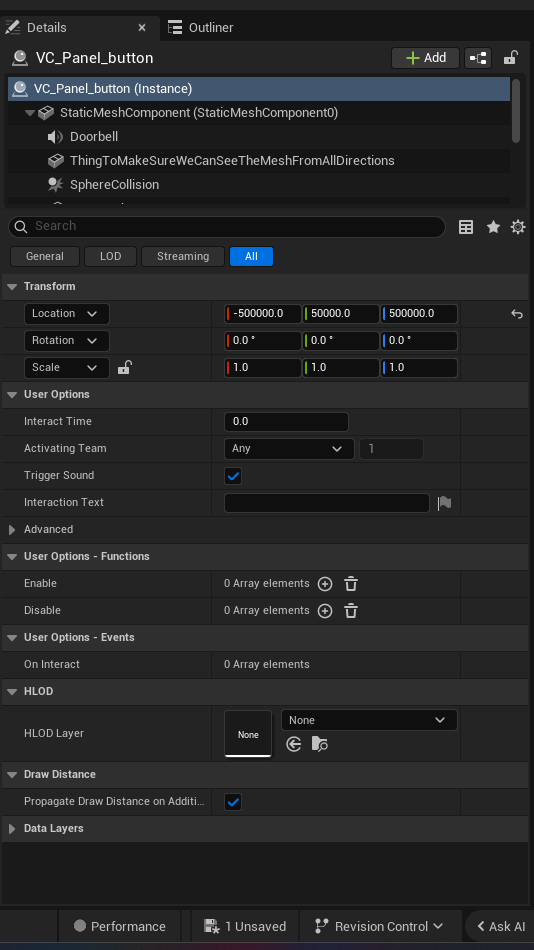Open the property matrix table view icon
534x950 pixels.
tap(466, 227)
